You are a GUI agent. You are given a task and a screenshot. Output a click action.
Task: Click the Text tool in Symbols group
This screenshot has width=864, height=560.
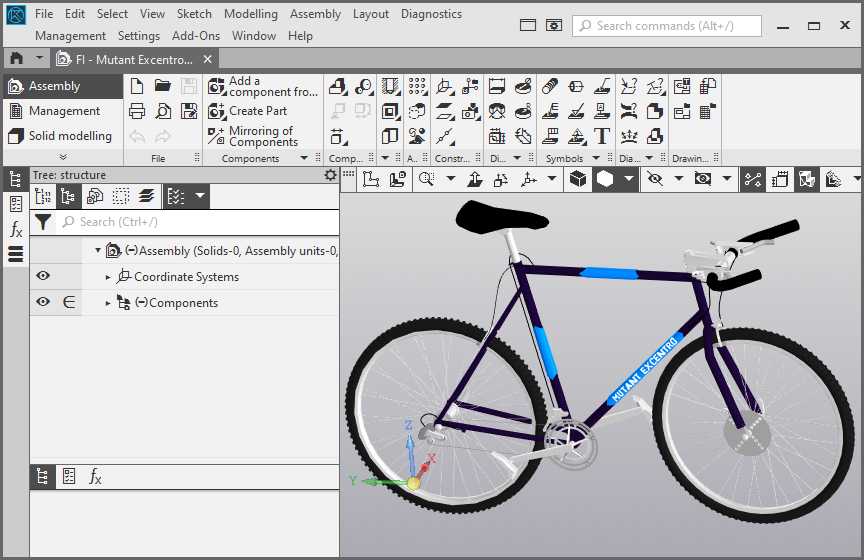(x=602, y=136)
